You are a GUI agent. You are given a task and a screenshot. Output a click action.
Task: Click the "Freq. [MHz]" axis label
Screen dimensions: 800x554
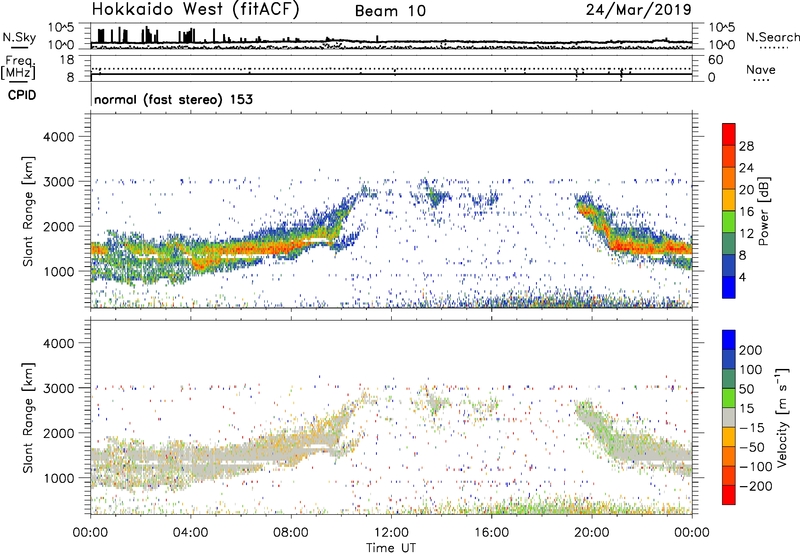coord(18,67)
